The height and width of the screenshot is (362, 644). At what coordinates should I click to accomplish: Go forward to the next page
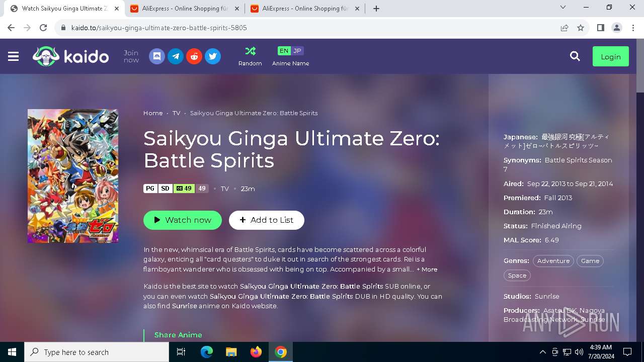[27, 28]
